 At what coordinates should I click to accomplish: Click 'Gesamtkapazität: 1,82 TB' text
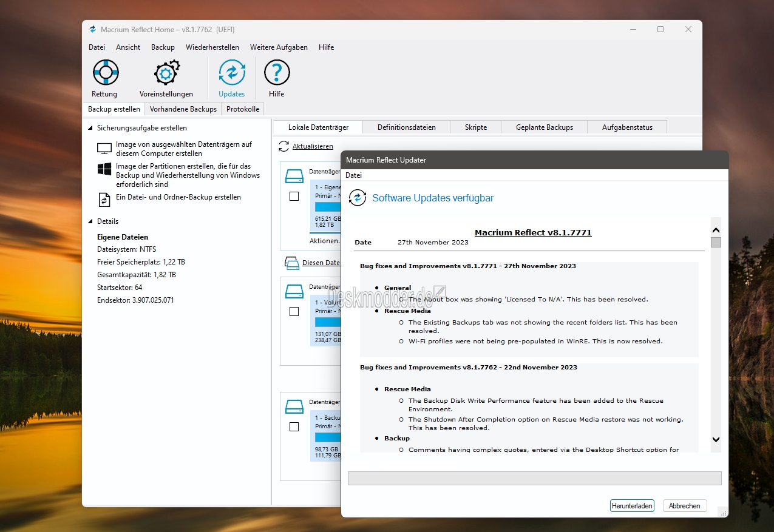[137, 275]
